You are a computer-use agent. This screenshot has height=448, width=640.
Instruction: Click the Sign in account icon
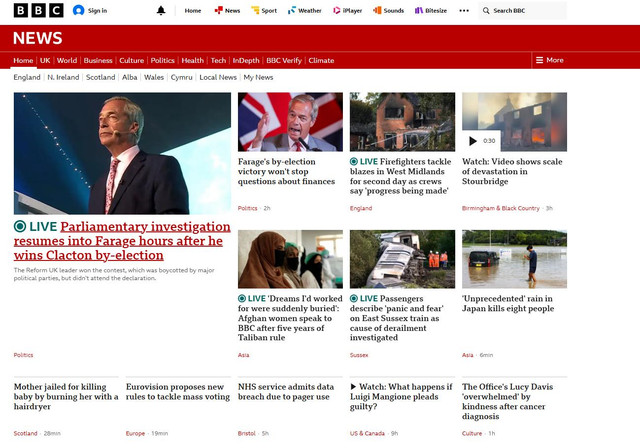(x=78, y=11)
